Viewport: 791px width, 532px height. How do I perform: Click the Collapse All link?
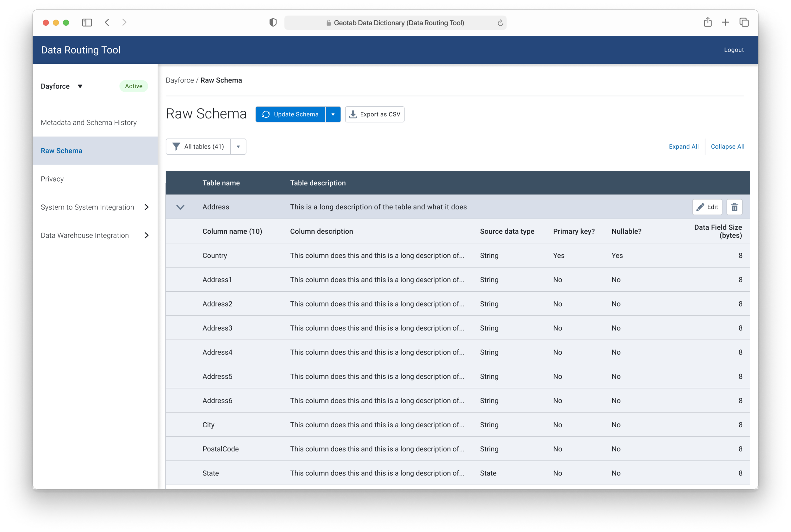(x=727, y=146)
